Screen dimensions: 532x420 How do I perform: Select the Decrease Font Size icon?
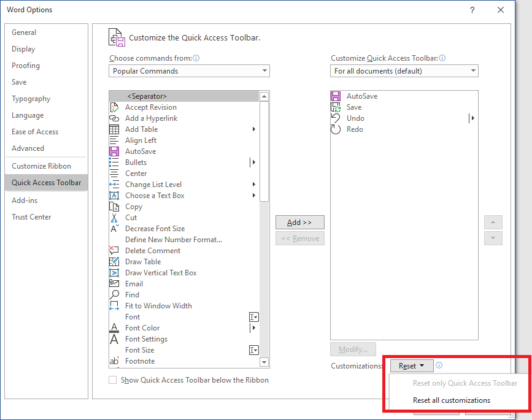(114, 229)
